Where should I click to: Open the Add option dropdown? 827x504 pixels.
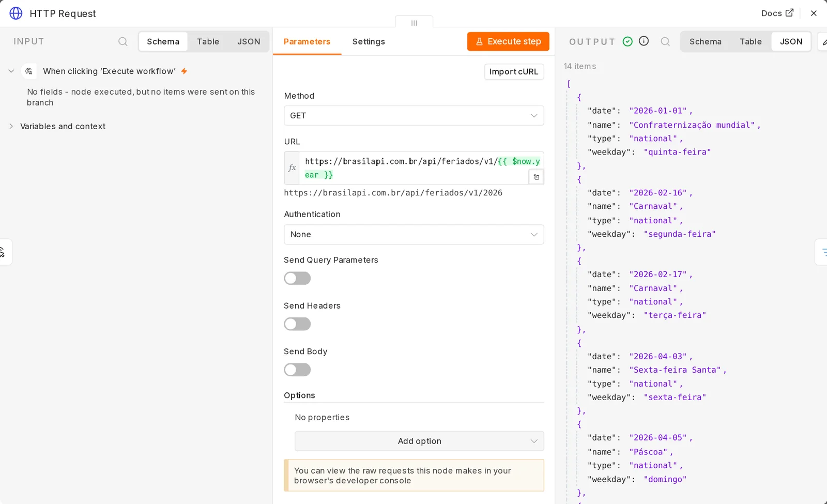(x=419, y=441)
